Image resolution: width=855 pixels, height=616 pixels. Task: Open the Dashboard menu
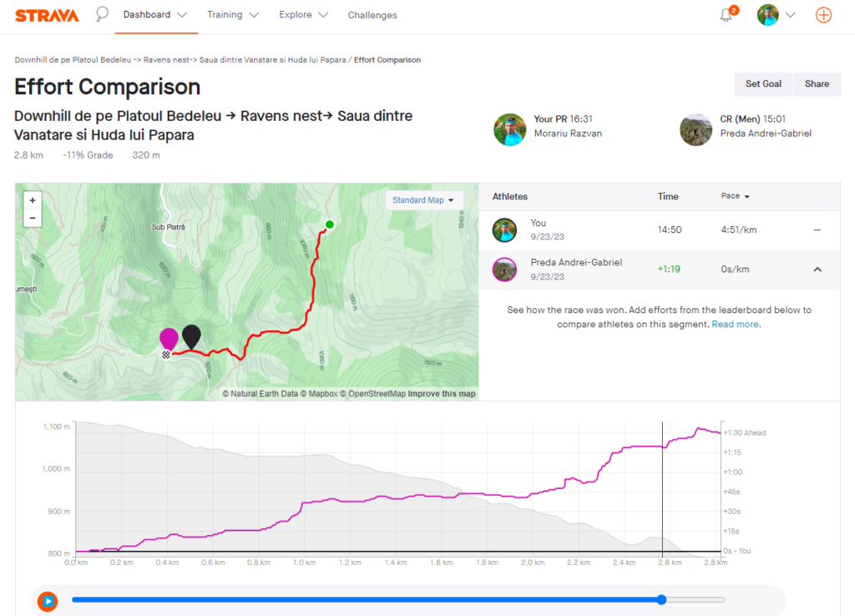[x=155, y=15]
